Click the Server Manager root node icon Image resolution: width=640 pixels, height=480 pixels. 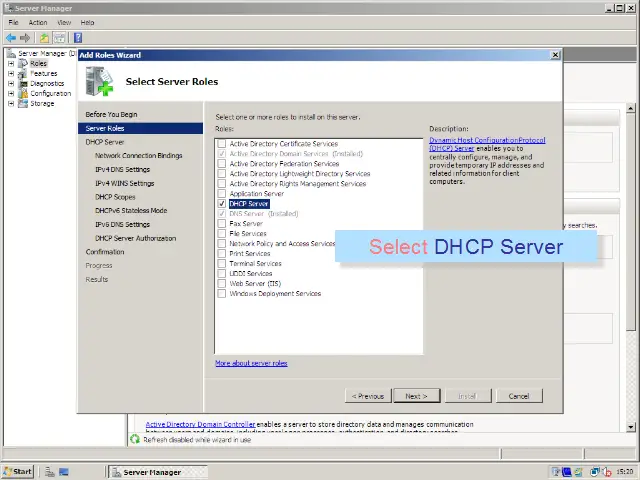coord(11,53)
